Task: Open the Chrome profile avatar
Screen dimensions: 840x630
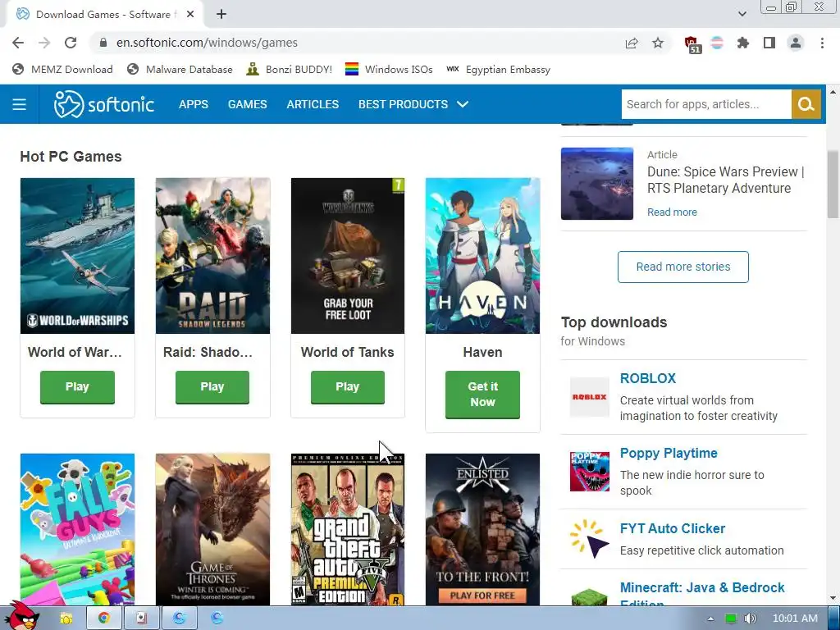Action: [796, 43]
